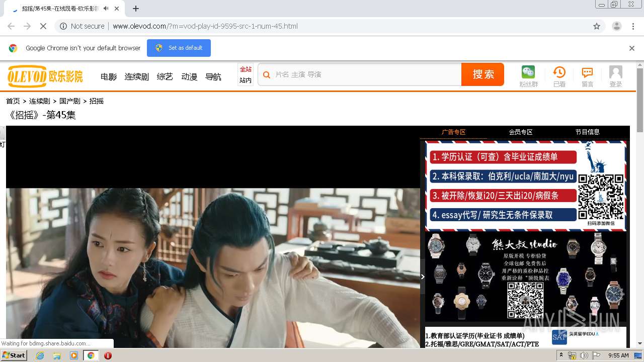This screenshot has width=644, height=362.
Task: Click 连续剧 breadcrumb link
Action: [39, 101]
